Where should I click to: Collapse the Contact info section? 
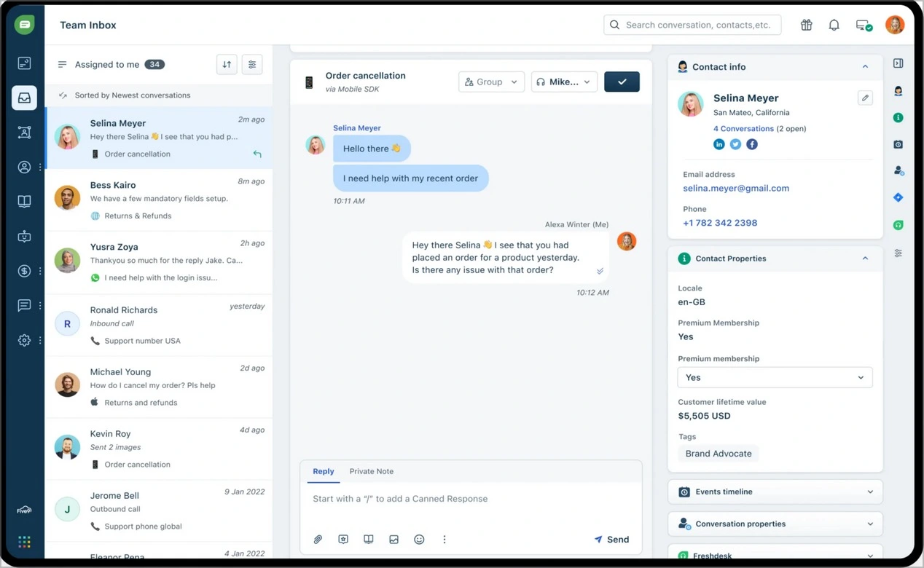point(865,67)
